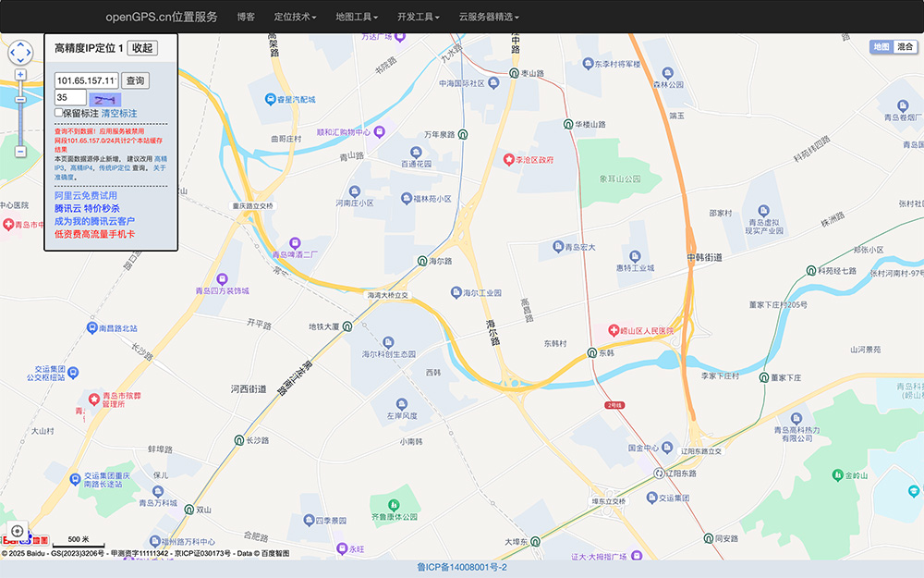Open the 成为我的腾讯云客户 link
This screenshot has width=924, height=578.
click(95, 221)
